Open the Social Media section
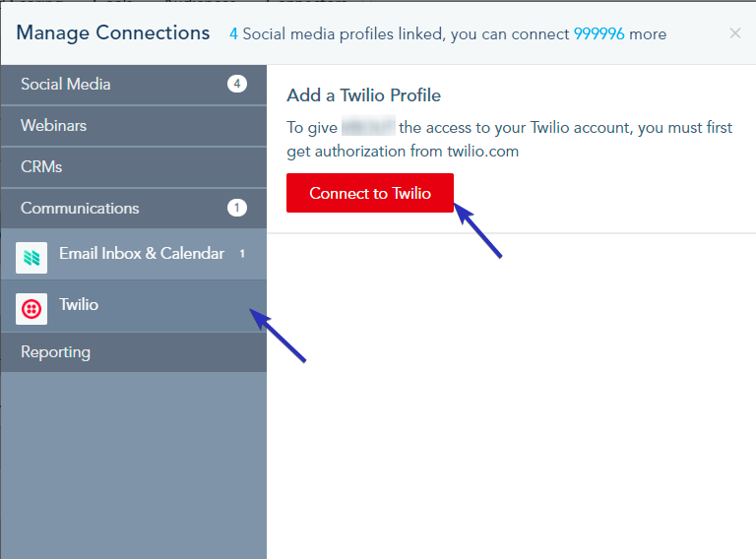 [134, 85]
